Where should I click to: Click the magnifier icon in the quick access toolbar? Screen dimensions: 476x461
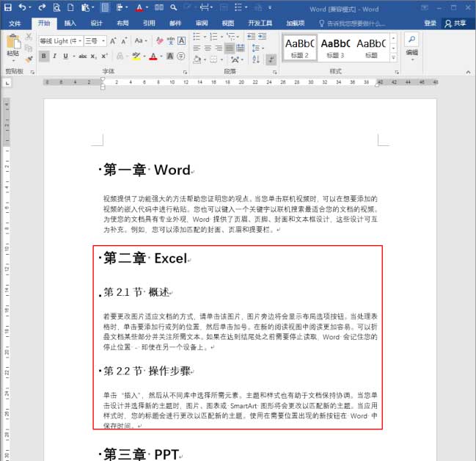(x=174, y=7)
